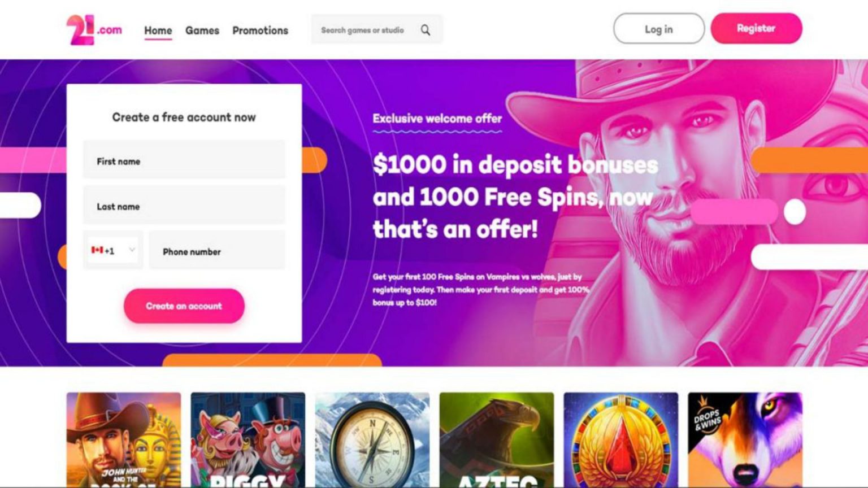
Task: Click the search magnifier icon
Action: pyautogui.click(x=425, y=30)
